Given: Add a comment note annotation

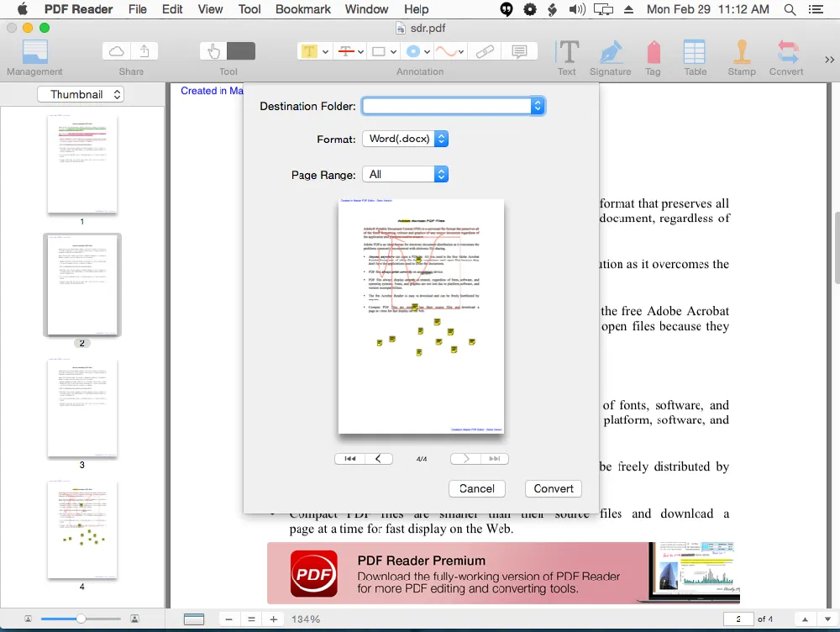Looking at the screenshot, I should click(x=519, y=51).
